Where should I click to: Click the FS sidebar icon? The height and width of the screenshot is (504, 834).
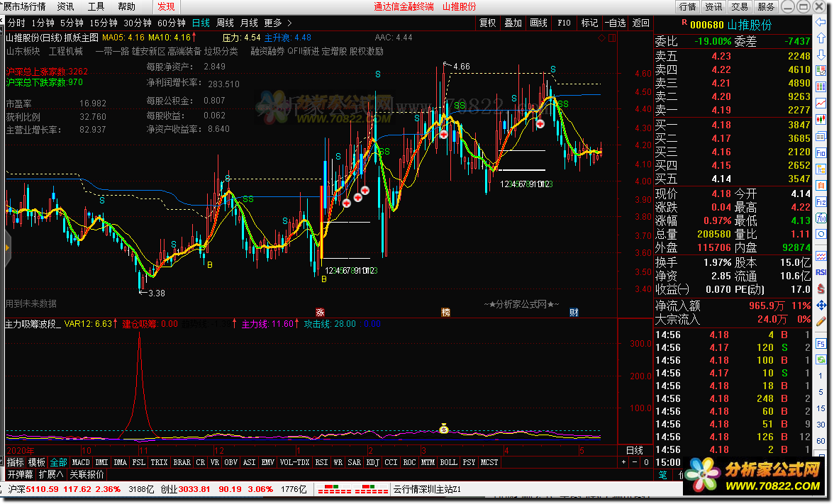821,343
